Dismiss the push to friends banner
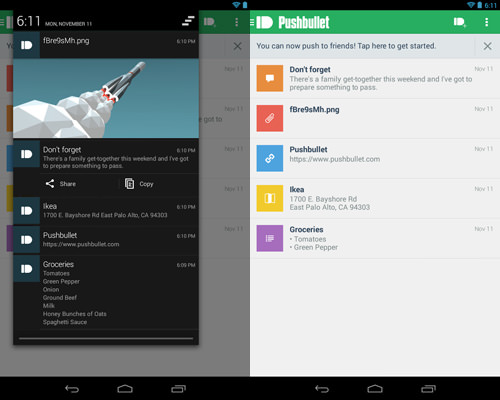Screen dimensions: 500x400 (x=487, y=46)
